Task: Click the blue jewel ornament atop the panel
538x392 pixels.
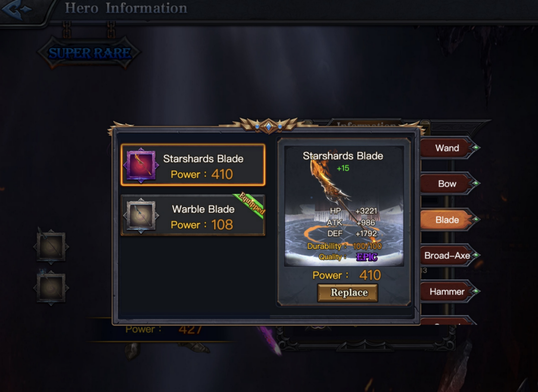Action: point(269,126)
